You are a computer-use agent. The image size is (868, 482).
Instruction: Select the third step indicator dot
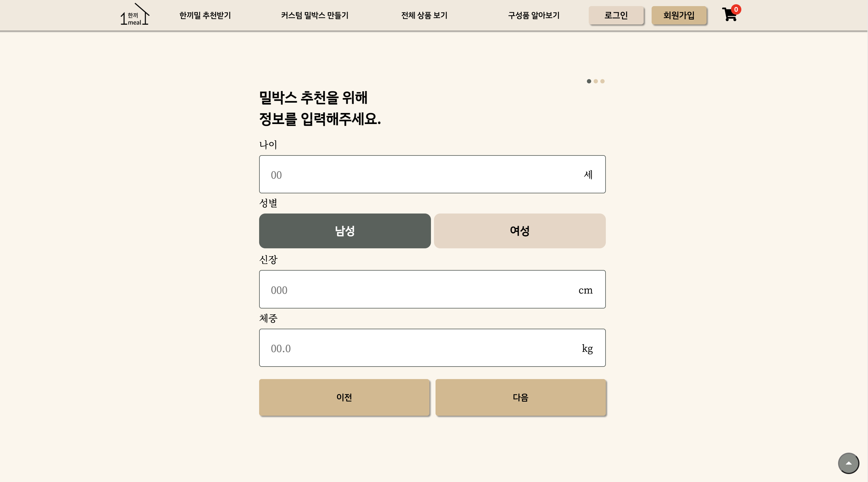point(602,81)
